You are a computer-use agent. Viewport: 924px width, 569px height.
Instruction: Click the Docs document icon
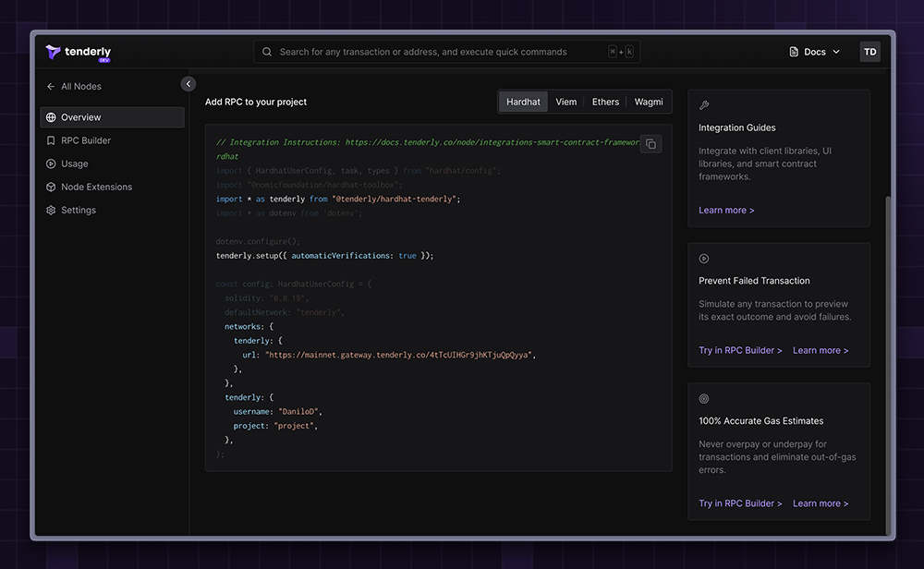coord(794,52)
